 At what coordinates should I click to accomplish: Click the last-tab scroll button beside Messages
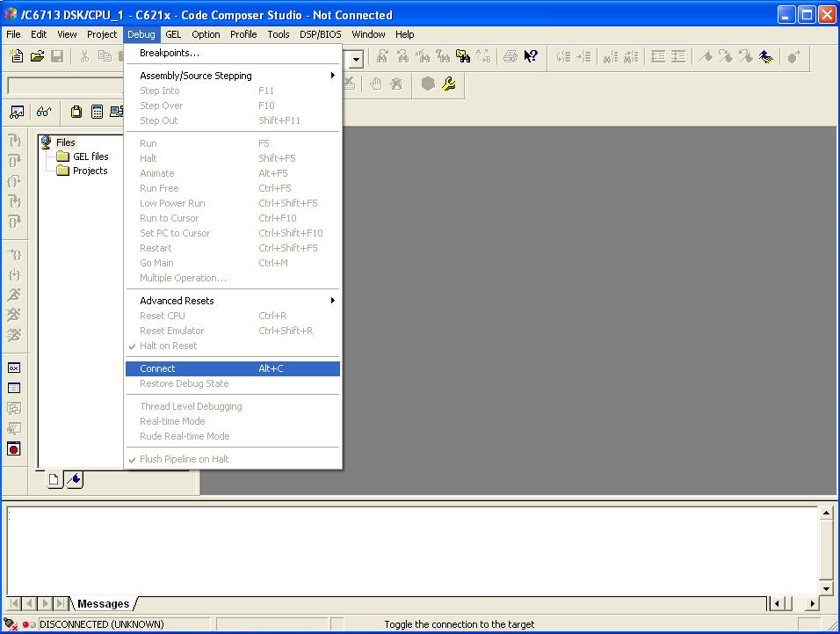tap(62, 603)
